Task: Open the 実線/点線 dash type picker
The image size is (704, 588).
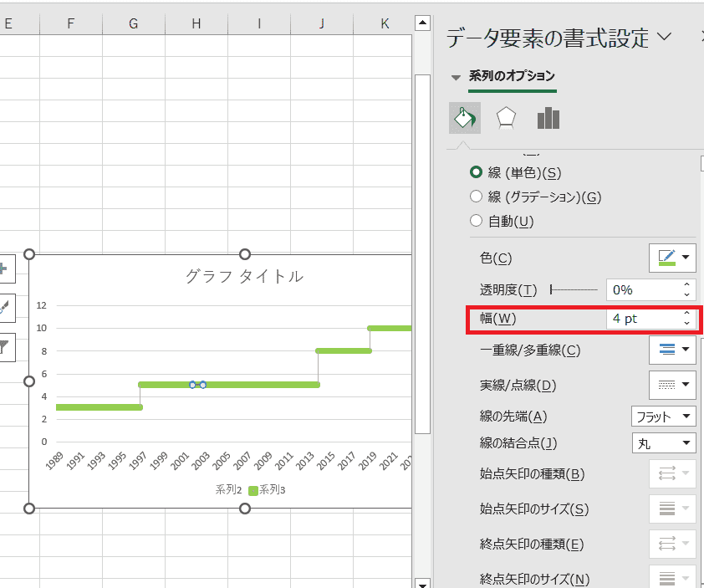Action: point(672,385)
